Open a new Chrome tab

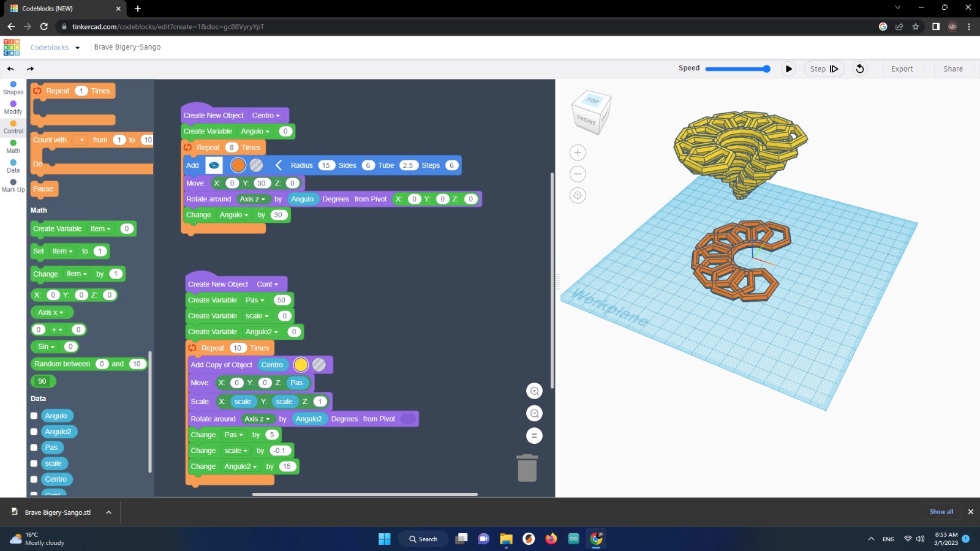(138, 9)
